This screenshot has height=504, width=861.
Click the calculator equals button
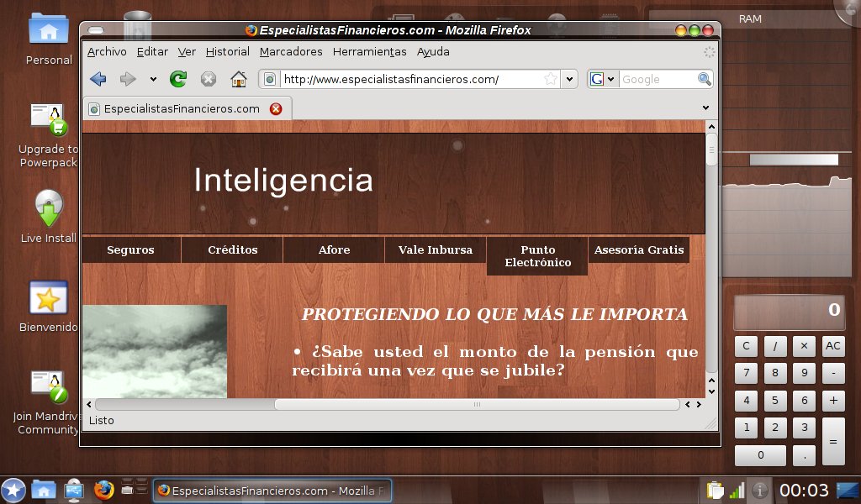pos(833,442)
